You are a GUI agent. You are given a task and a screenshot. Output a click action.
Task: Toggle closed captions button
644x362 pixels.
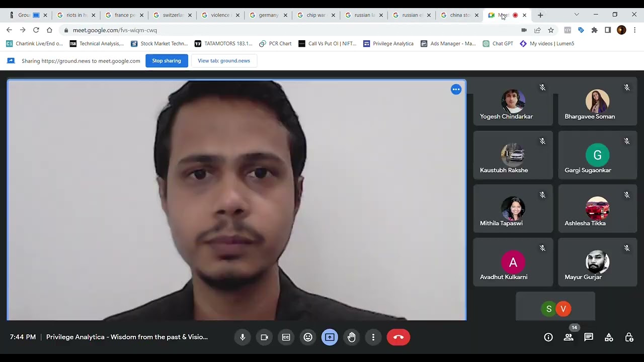coord(286,337)
